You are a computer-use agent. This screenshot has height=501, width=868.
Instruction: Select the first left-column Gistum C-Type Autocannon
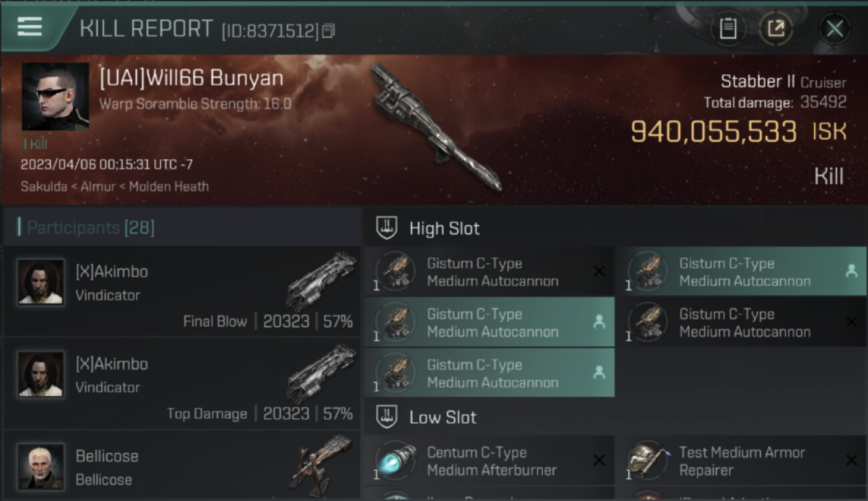pos(489,272)
